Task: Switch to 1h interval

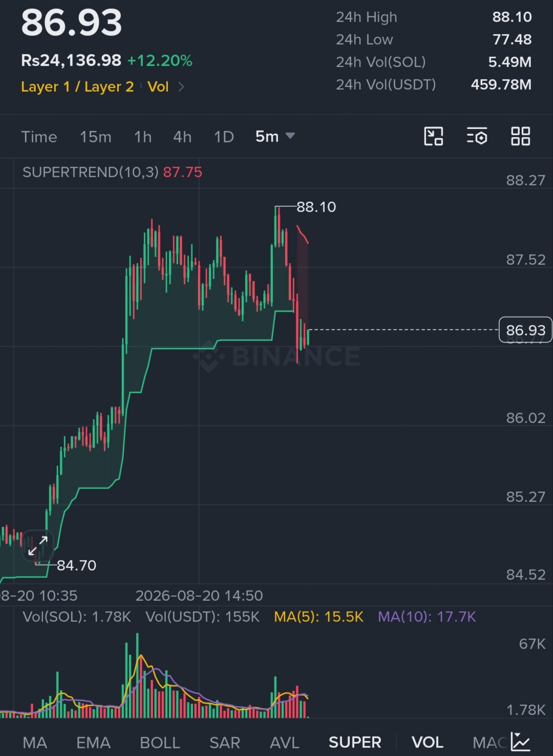Action: tap(143, 137)
